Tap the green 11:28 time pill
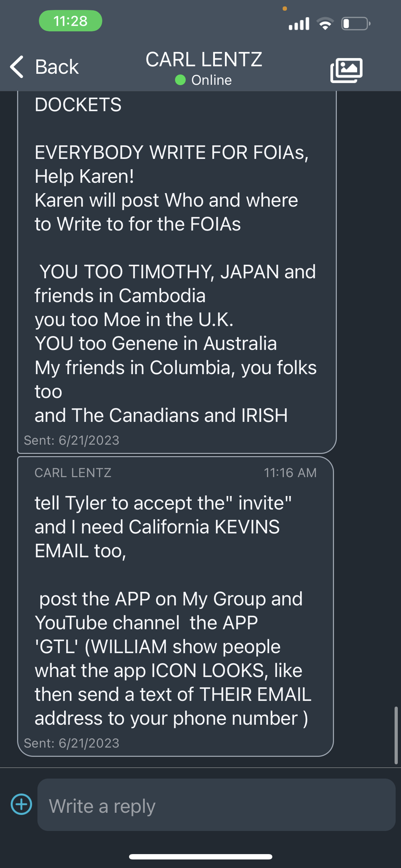 tap(71, 21)
